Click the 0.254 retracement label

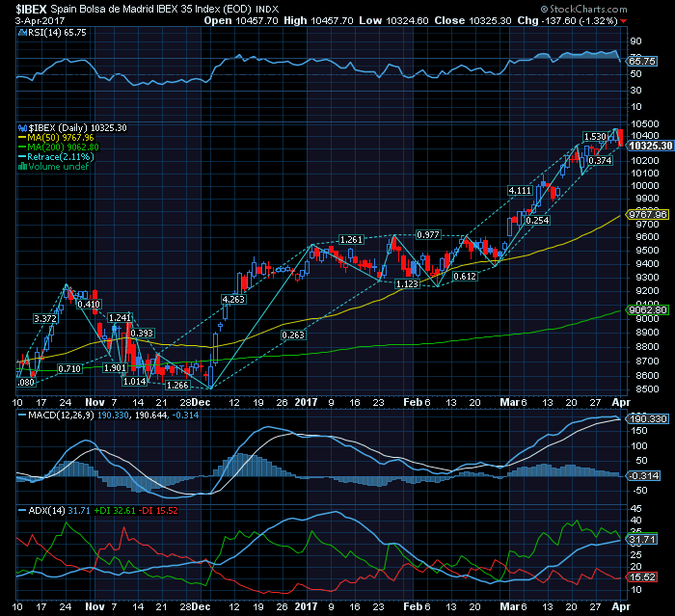tap(538, 221)
